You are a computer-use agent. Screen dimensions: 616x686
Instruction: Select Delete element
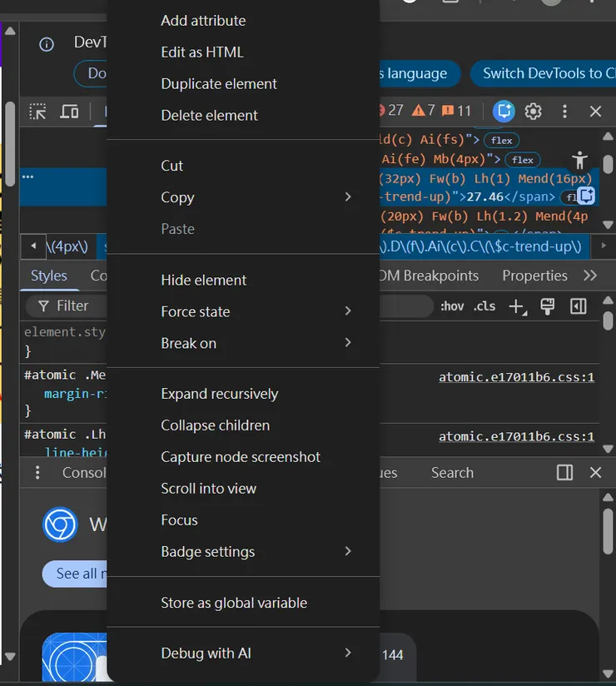click(x=243, y=115)
